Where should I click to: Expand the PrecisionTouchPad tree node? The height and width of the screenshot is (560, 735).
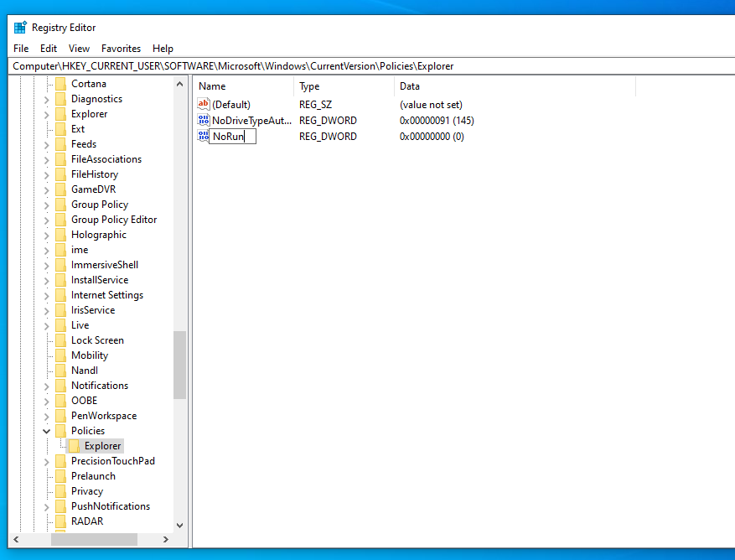tap(47, 461)
